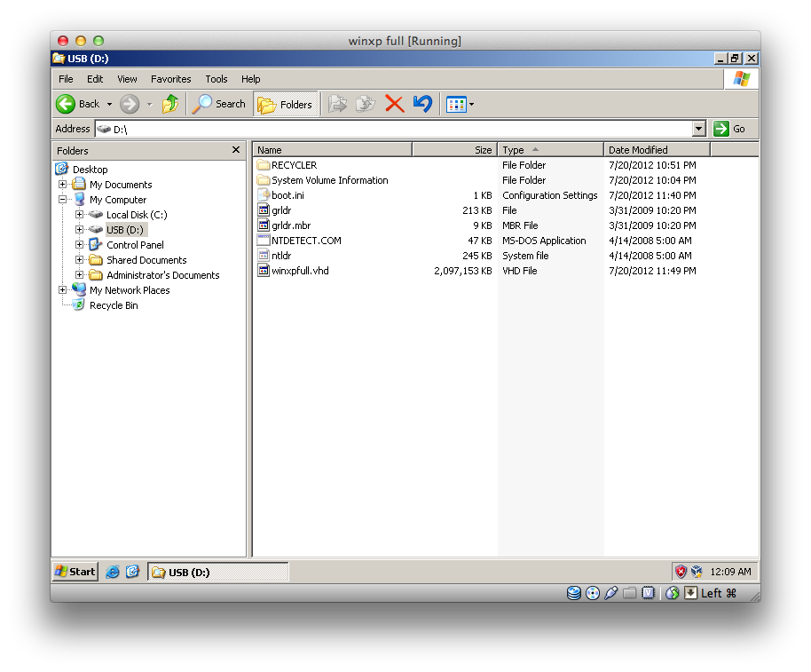Image resolution: width=811 pixels, height=672 pixels.
Task: Expand the Local Disk (C:) node
Action: pyautogui.click(x=79, y=214)
